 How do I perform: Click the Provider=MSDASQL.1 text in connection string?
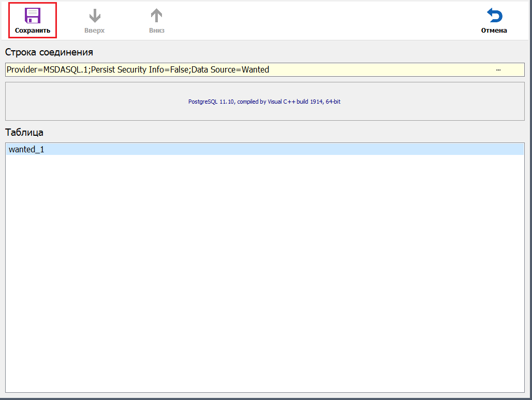(x=47, y=69)
